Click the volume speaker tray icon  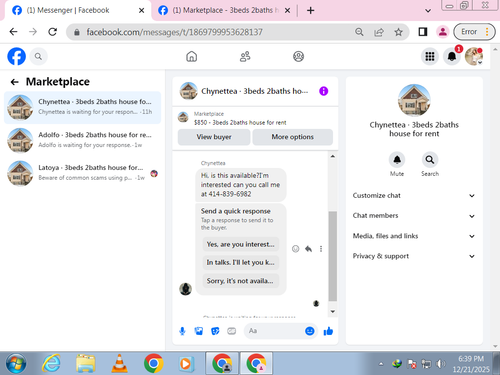(x=441, y=364)
